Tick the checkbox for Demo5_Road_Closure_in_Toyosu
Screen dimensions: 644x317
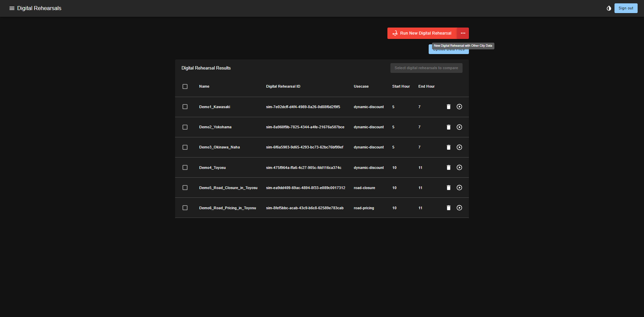185,188
